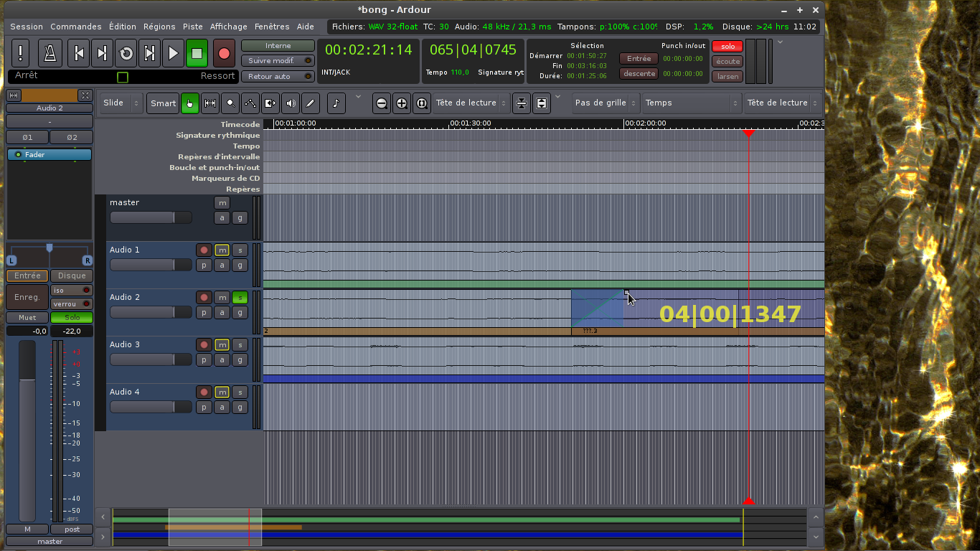Pick the Zoom magnifier tool
The width and height of the screenshot is (980, 551).
pyautogui.click(x=230, y=103)
